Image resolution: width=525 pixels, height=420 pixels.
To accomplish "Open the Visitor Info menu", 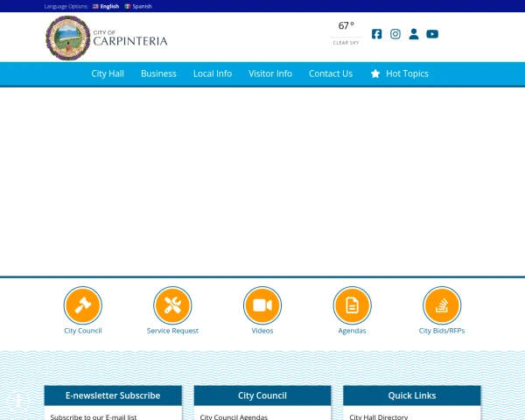I will [x=270, y=73].
